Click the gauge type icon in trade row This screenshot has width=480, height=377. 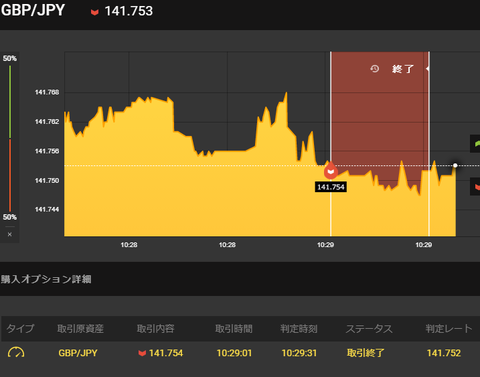pos(16,353)
